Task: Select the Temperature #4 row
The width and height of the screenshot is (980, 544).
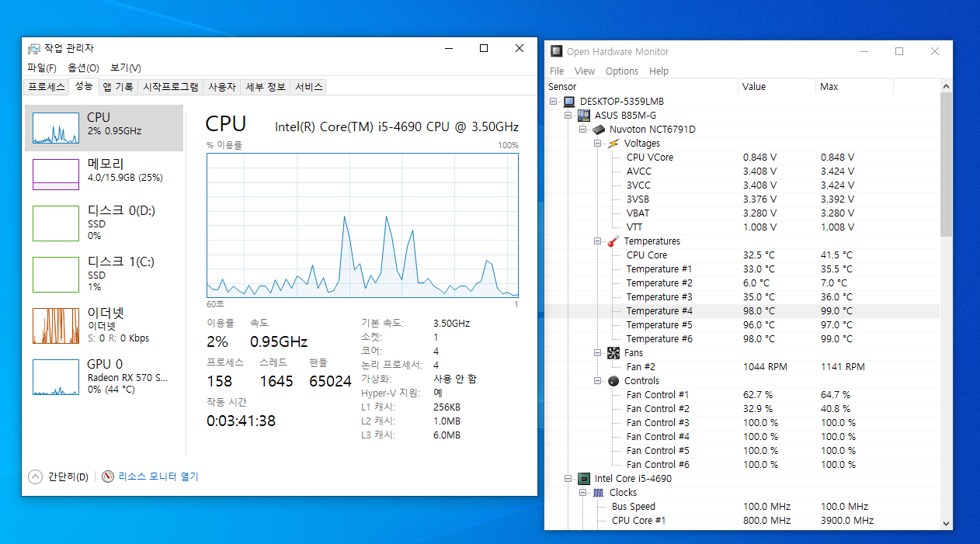Action: [x=742, y=311]
